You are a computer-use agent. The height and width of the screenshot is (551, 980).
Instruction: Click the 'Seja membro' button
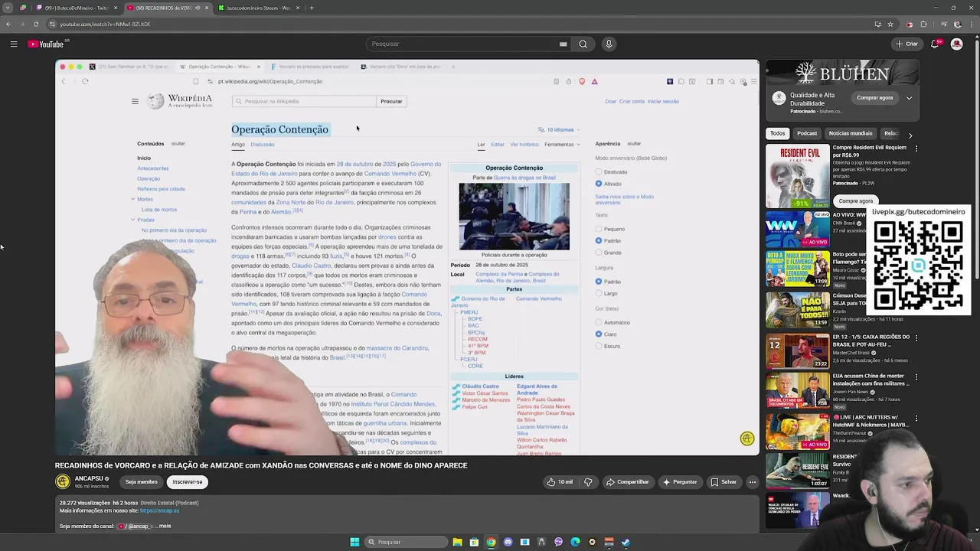coord(141,482)
